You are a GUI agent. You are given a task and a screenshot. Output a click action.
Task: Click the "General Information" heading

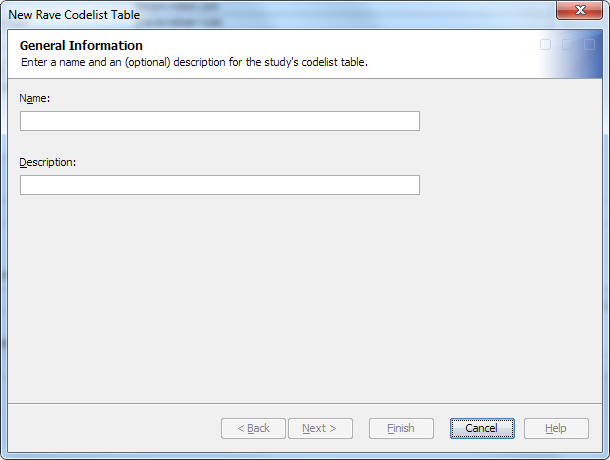pos(81,46)
